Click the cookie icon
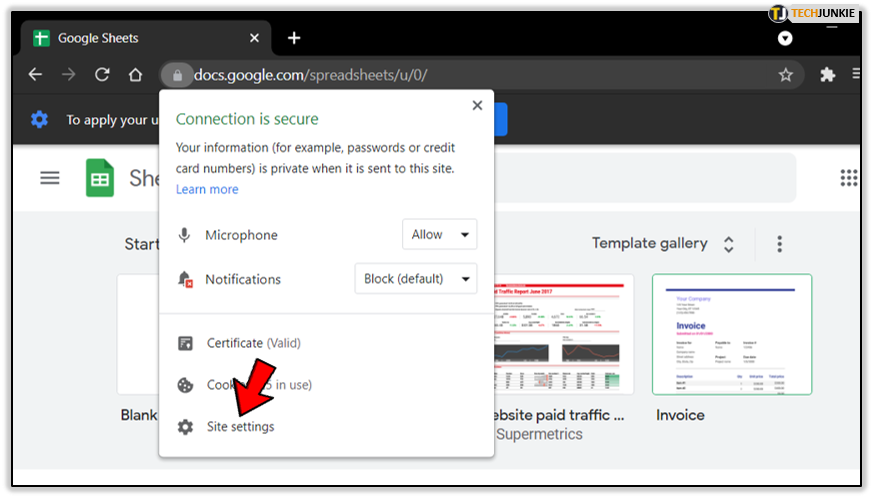Viewport: 873px width, 498px height. click(185, 385)
